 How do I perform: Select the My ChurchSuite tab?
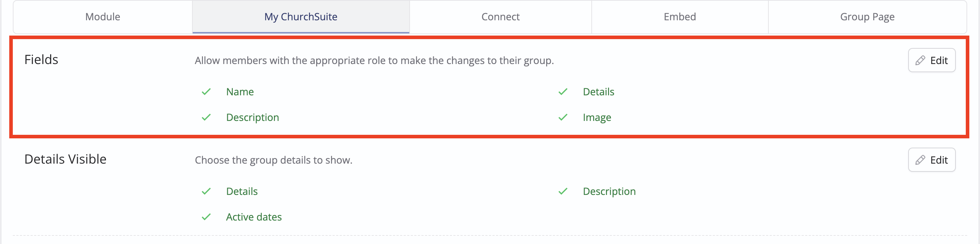300,17
